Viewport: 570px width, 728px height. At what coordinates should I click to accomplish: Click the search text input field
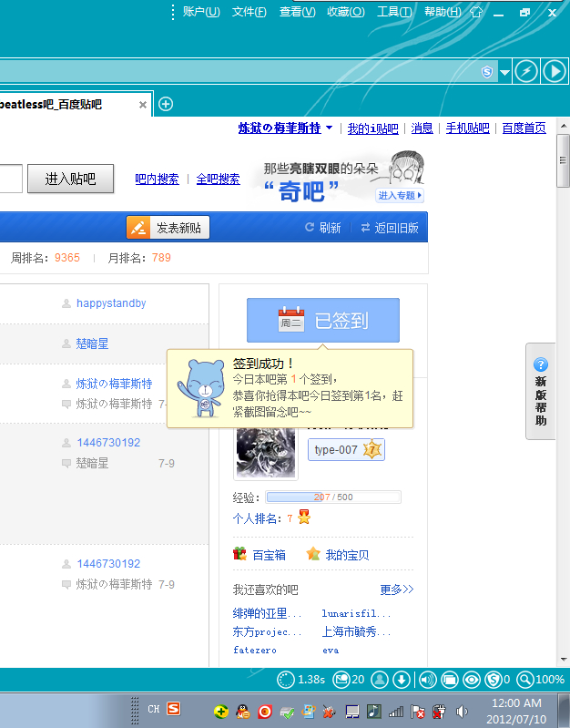pyautogui.click(x=11, y=179)
